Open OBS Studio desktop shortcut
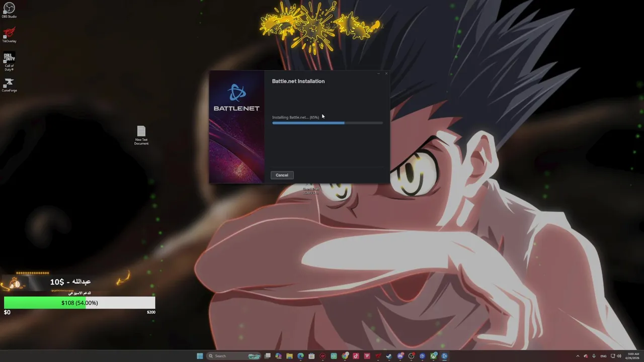 pos(9,10)
